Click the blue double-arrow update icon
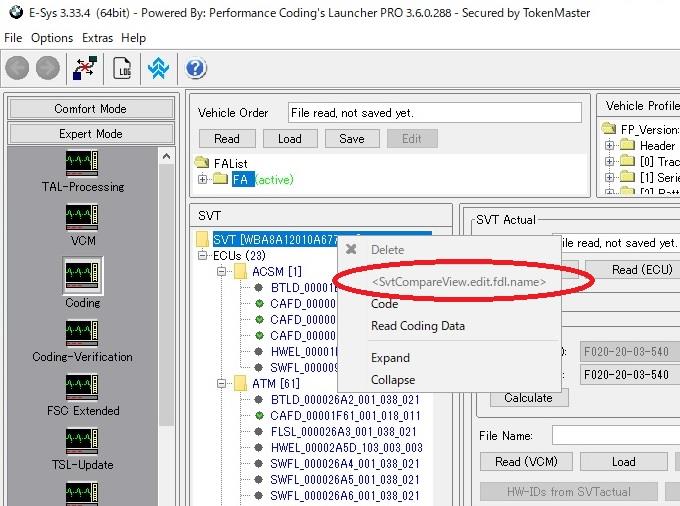 pos(158,68)
